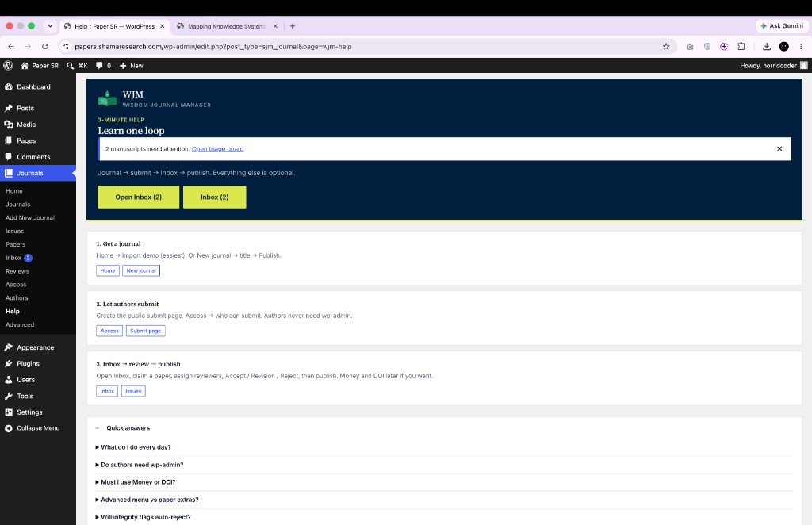Image resolution: width=812 pixels, height=525 pixels.
Task: Click the WordPress logo in admin bar
Action: [x=8, y=65]
